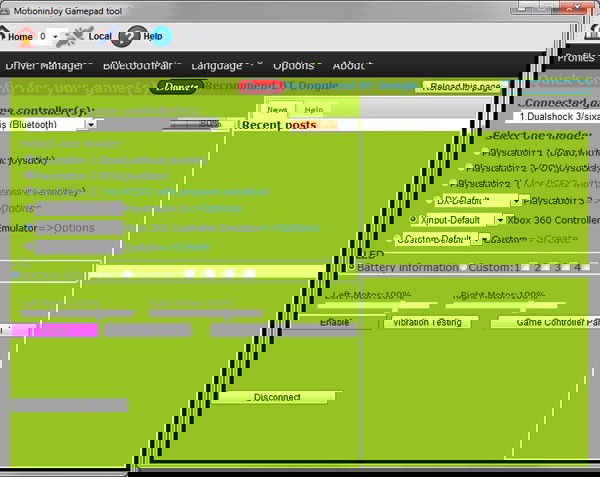Open the Xinput-Default dropdown arrow
The width and height of the screenshot is (600, 477).
click(x=500, y=220)
